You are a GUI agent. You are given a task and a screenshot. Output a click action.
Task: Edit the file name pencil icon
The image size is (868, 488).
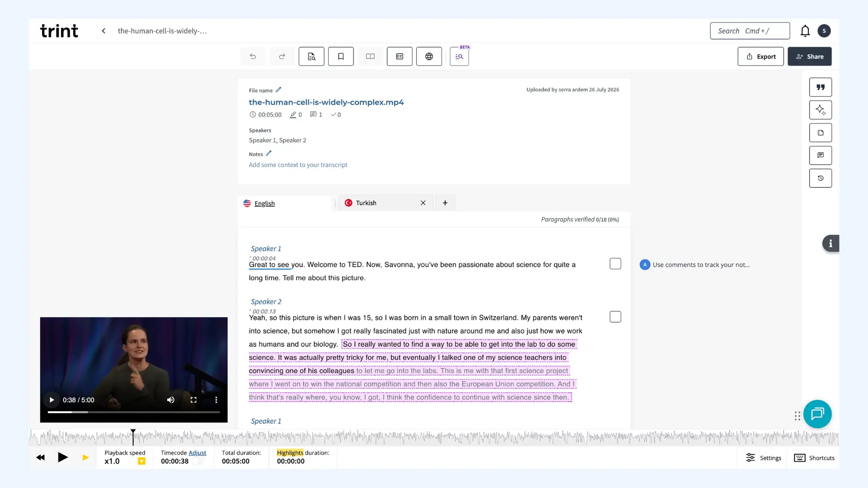278,89
